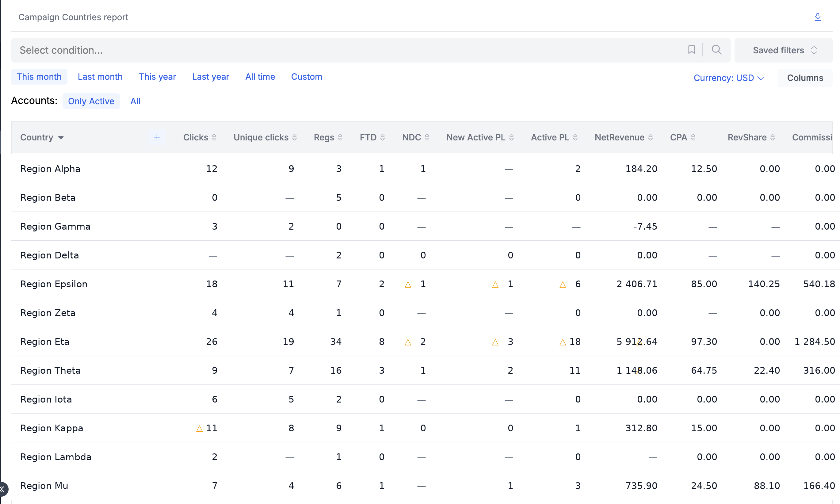
Task: Click the Region Beta row name
Action: click(48, 197)
